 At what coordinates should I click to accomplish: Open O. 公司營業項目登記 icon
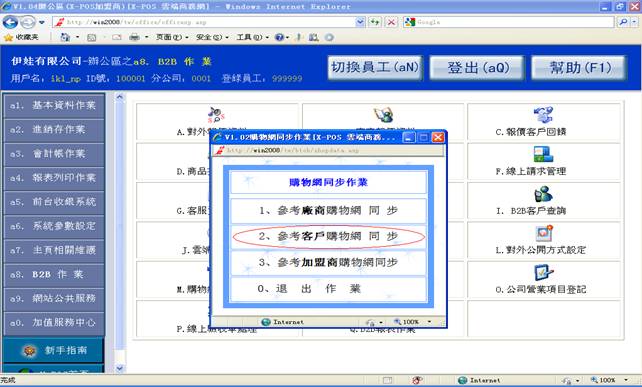[x=544, y=273]
